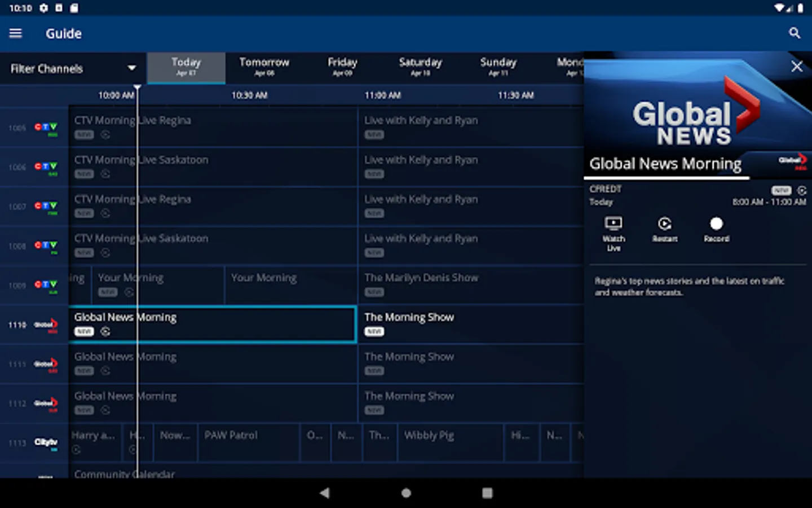Image resolution: width=812 pixels, height=508 pixels.
Task: Select the Global logo for channel 1111
Action: (46, 365)
